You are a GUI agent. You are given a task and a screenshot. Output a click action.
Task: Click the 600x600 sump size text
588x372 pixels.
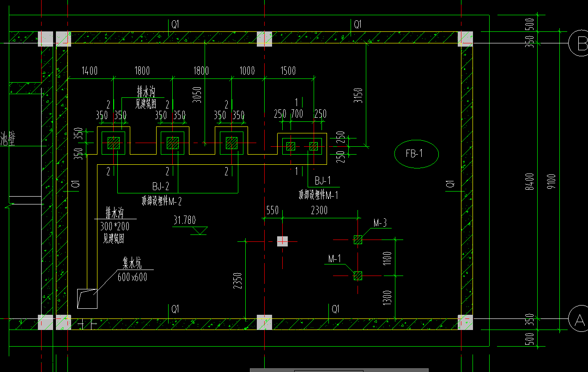click(133, 277)
